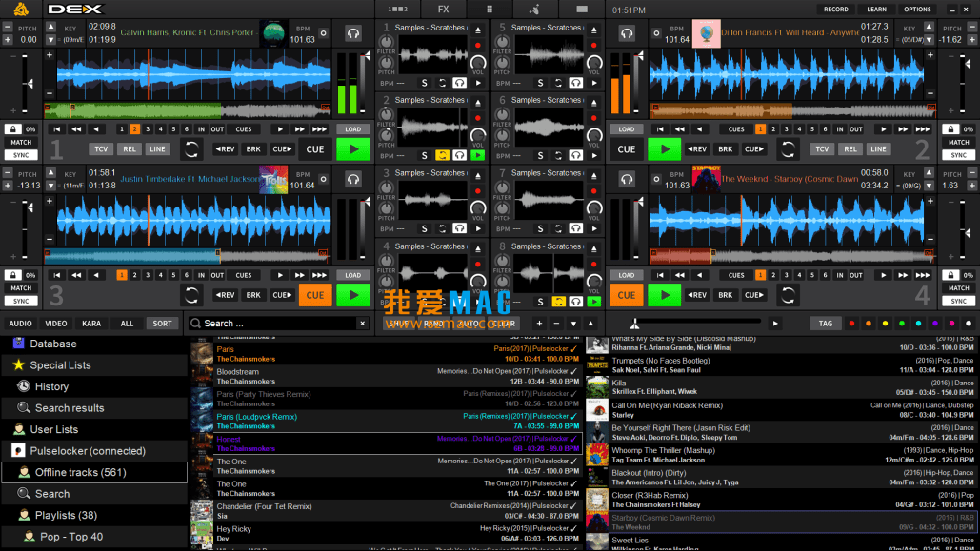
Task: Open the sampler grid view
Action: (x=490, y=9)
